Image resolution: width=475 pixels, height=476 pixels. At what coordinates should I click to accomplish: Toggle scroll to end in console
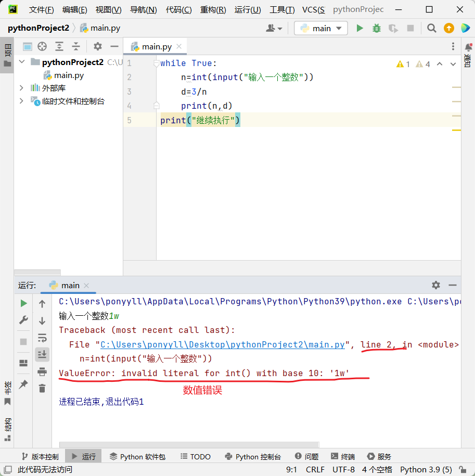(42, 355)
